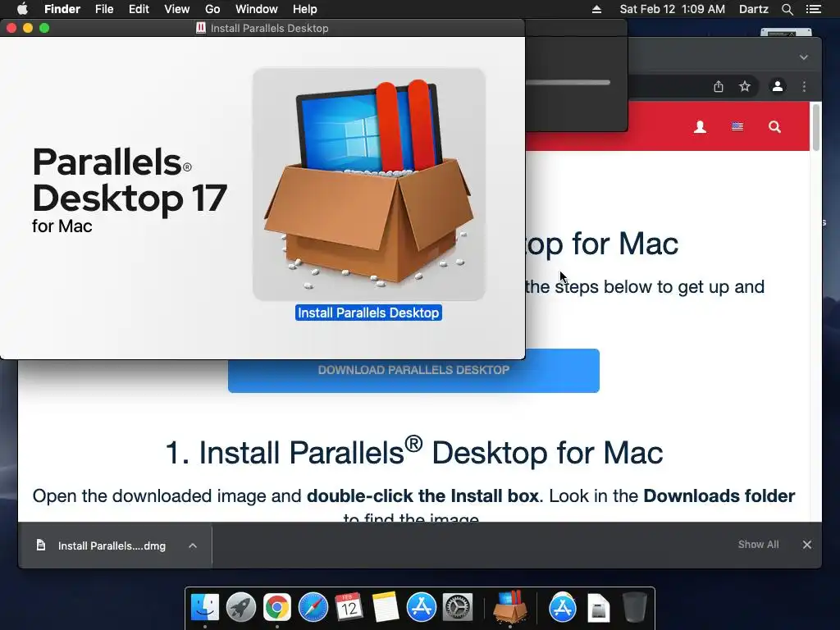The height and width of the screenshot is (630, 840).
Task: Open the Go menu
Action: click(x=212, y=9)
